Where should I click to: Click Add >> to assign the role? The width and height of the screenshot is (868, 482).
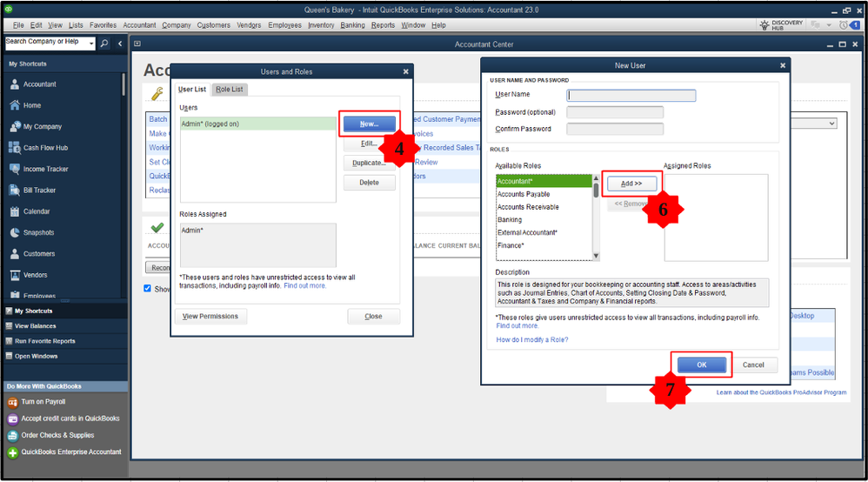click(x=631, y=184)
